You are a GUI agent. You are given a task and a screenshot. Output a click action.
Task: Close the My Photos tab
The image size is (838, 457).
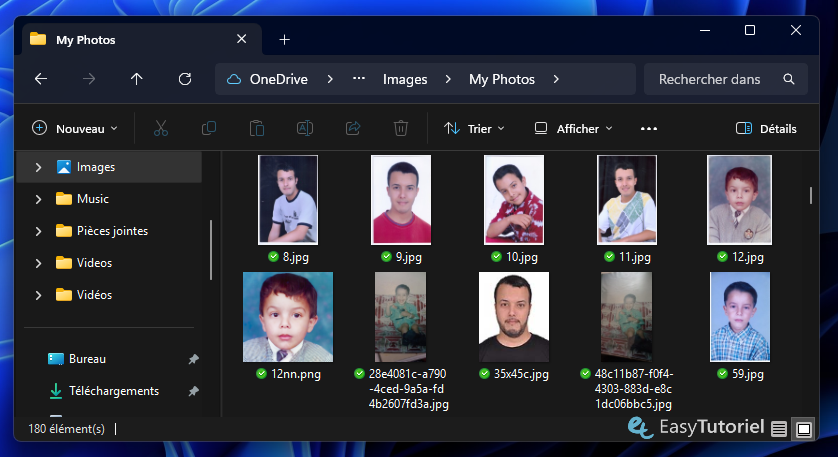point(242,39)
